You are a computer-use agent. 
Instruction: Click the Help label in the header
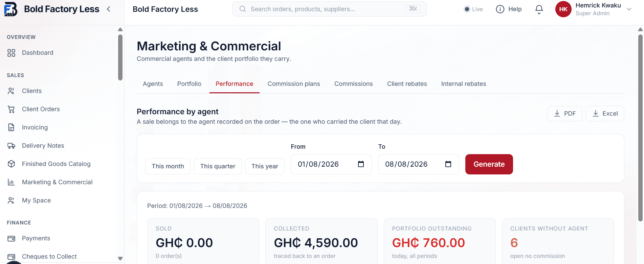click(x=515, y=9)
